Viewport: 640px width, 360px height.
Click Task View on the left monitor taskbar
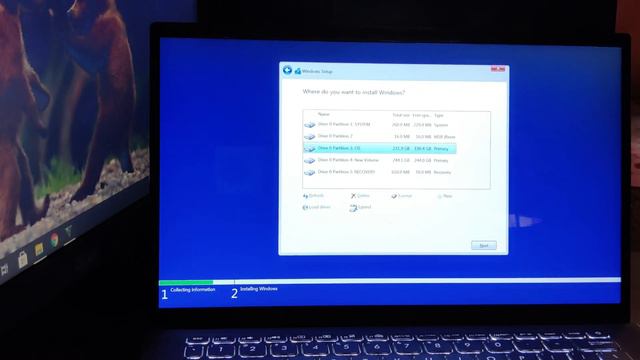pyautogui.click(x=4, y=269)
